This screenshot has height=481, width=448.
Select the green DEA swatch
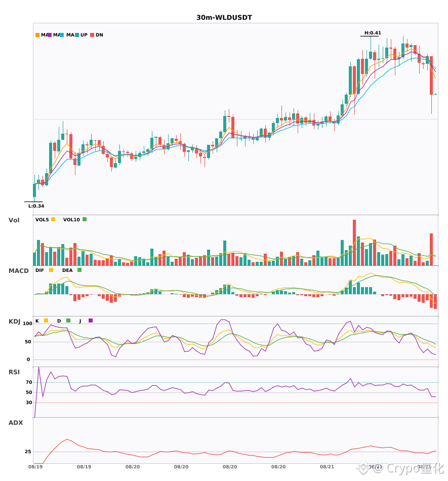tap(79, 270)
